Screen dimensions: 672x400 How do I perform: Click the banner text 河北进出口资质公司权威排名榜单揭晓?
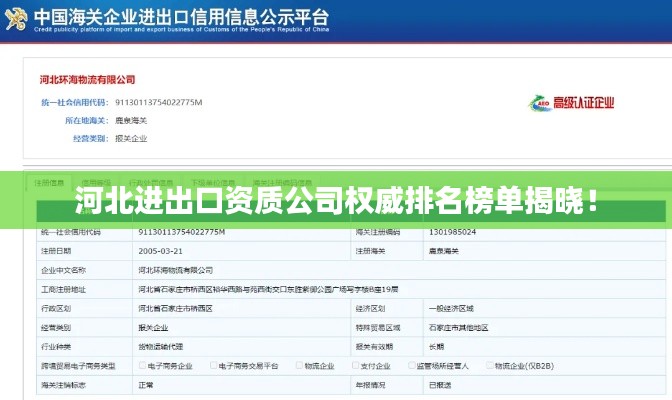pyautogui.click(x=337, y=200)
